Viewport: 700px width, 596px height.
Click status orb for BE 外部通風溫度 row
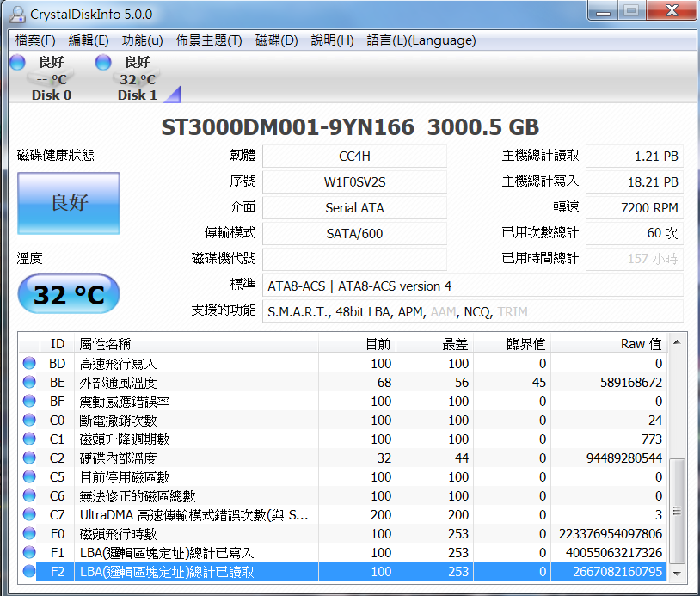point(29,383)
